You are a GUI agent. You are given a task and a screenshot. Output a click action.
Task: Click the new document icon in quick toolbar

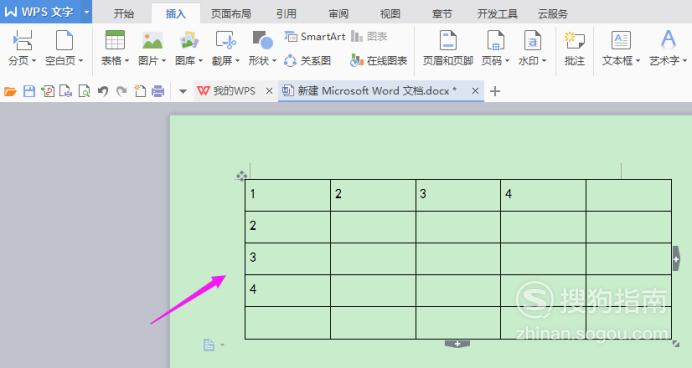click(140, 91)
